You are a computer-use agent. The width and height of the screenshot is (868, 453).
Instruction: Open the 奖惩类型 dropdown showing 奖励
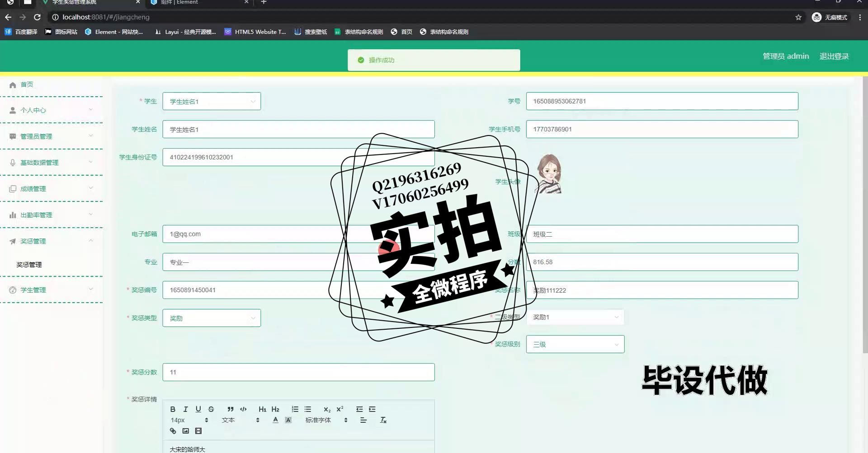click(x=212, y=318)
